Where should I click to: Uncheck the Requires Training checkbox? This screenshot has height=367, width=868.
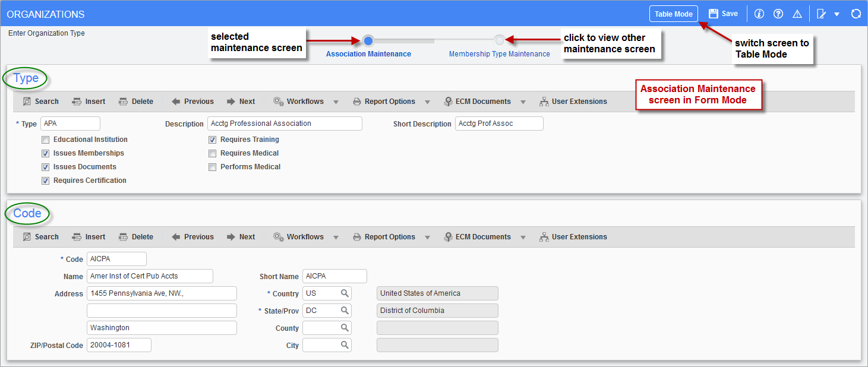coord(212,140)
